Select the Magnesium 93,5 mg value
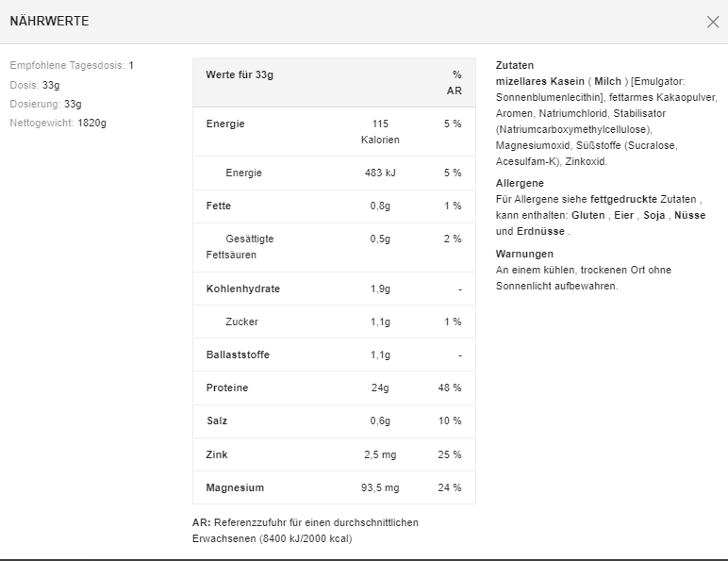This screenshot has height=561, width=728. [380, 487]
